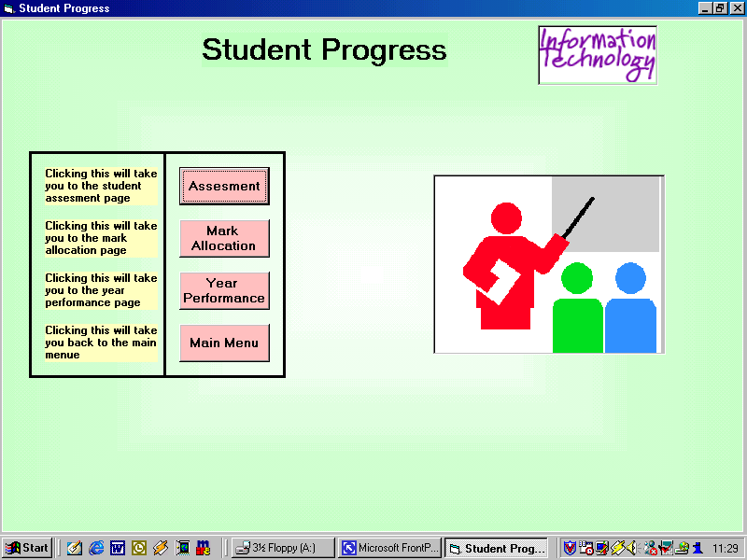Click the note about the mark allocation page
This screenshot has width=747, height=560.
(x=101, y=238)
